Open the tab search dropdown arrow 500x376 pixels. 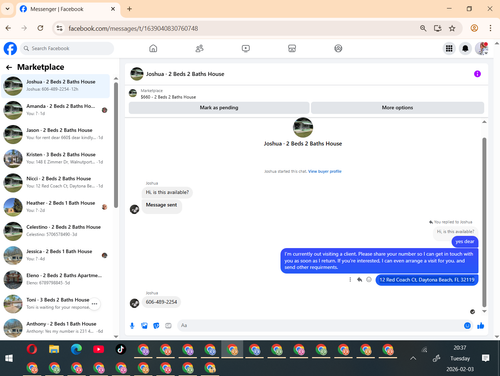[x=7, y=9]
